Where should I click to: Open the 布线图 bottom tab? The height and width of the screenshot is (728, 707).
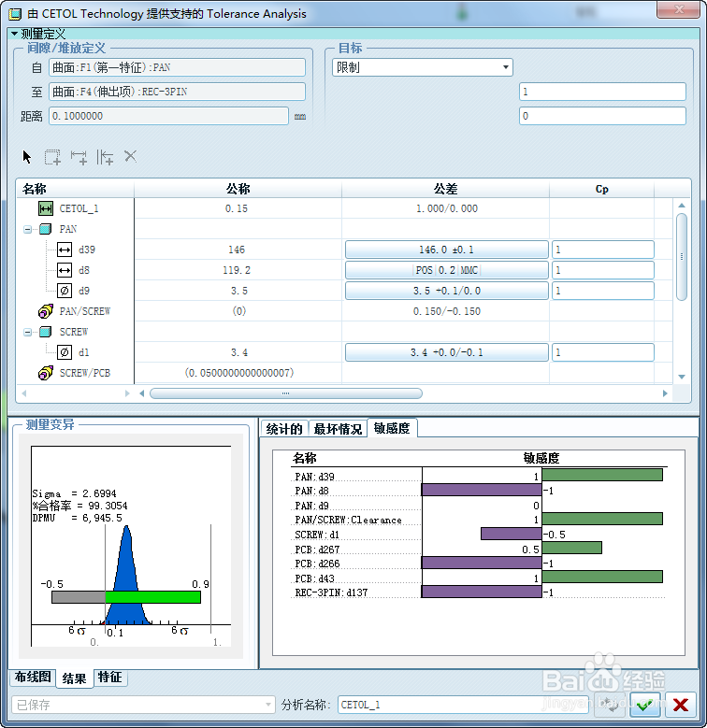coord(33,677)
